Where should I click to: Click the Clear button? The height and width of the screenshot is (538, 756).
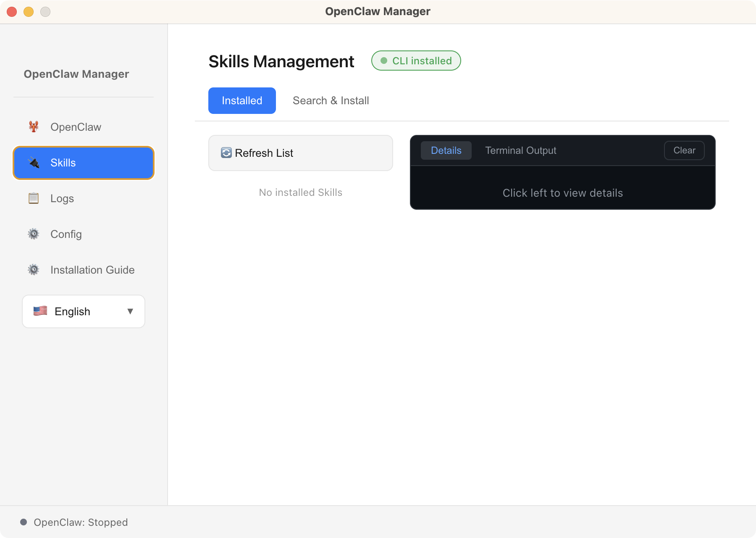(684, 150)
